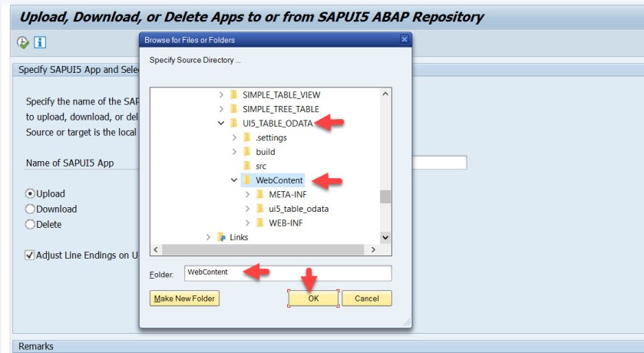The width and height of the screenshot is (644, 353).
Task: Click the Remarks section header
Action: click(x=329, y=346)
